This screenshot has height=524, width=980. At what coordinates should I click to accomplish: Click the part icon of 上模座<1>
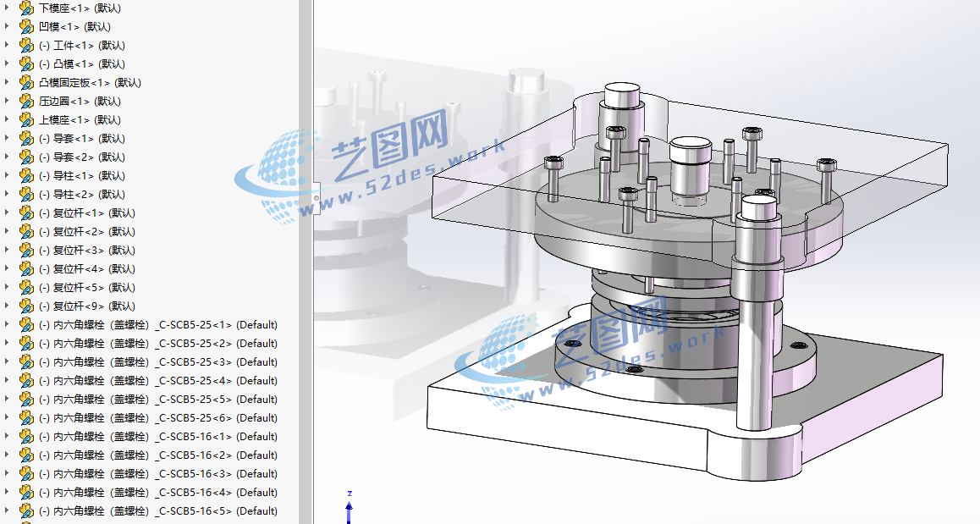click(26, 120)
